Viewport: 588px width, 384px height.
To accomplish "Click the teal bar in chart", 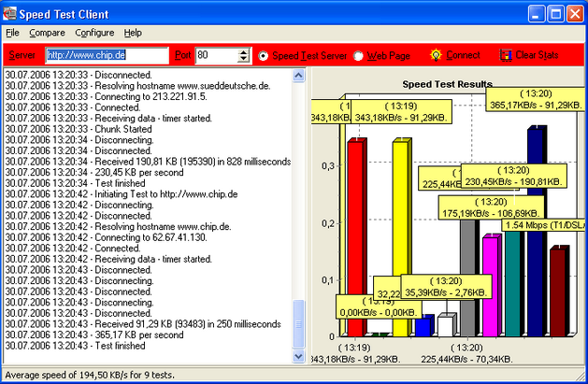I will pos(512,284).
